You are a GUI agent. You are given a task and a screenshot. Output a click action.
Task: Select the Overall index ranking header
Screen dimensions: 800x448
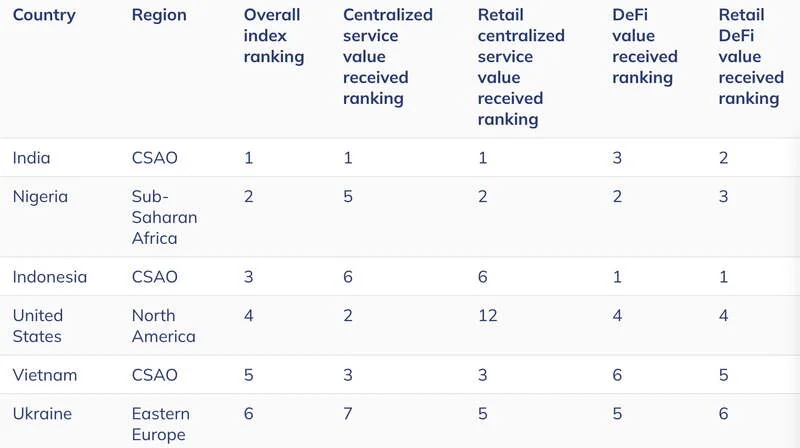(273, 36)
